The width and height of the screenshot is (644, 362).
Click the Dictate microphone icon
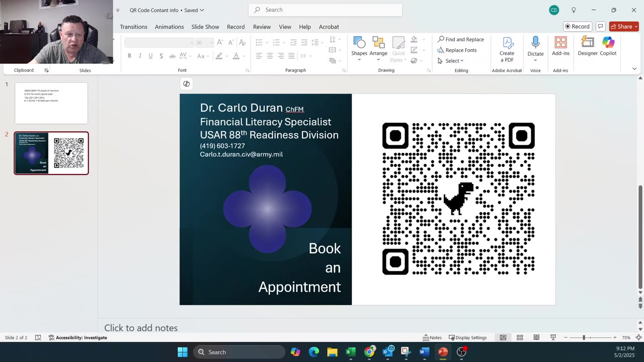coord(535,43)
